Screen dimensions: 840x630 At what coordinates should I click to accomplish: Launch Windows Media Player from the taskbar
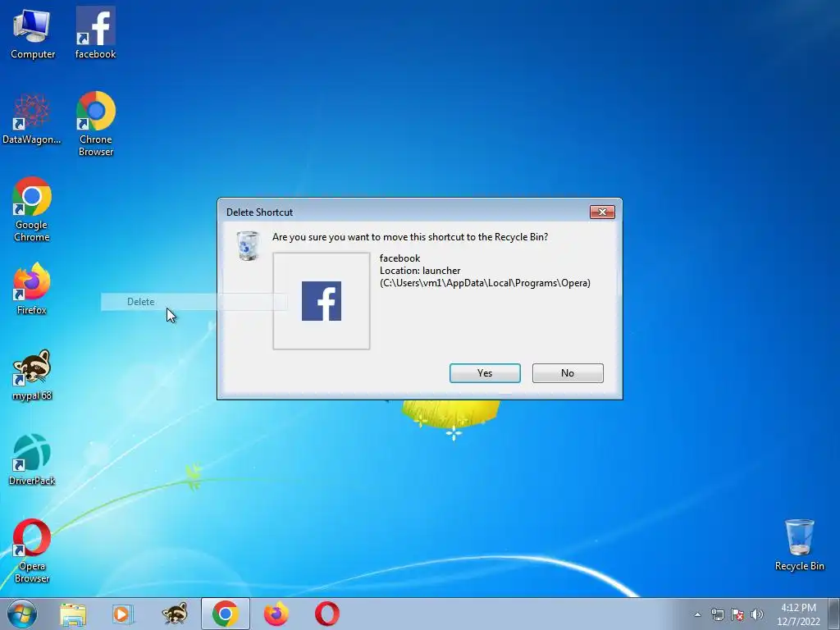click(x=123, y=614)
